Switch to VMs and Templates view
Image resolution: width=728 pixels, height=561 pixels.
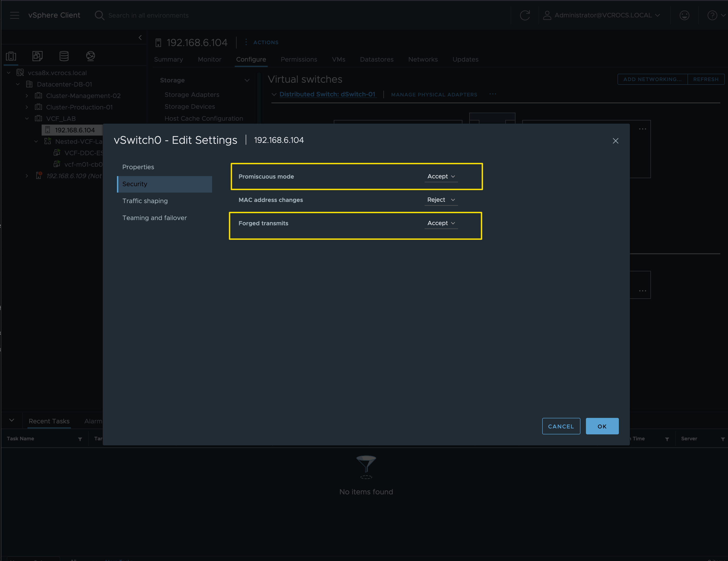37,56
